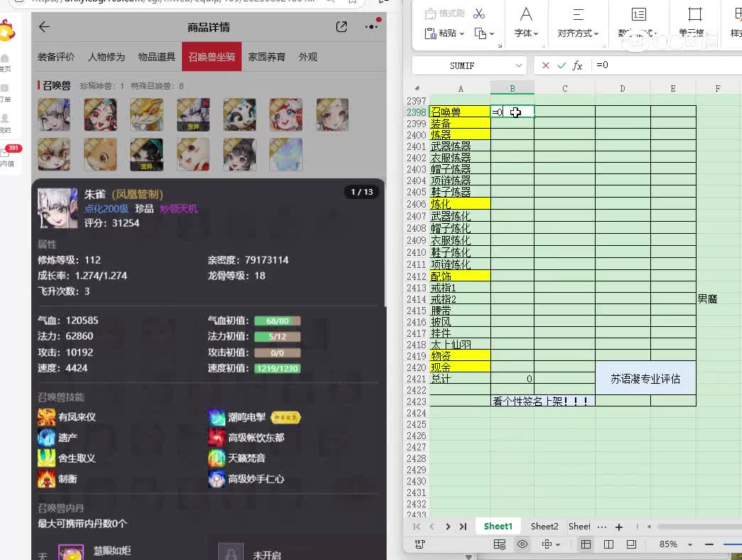Click zoom out minus button in status bar
Viewport: 742px width, 560px height.
[x=709, y=544]
